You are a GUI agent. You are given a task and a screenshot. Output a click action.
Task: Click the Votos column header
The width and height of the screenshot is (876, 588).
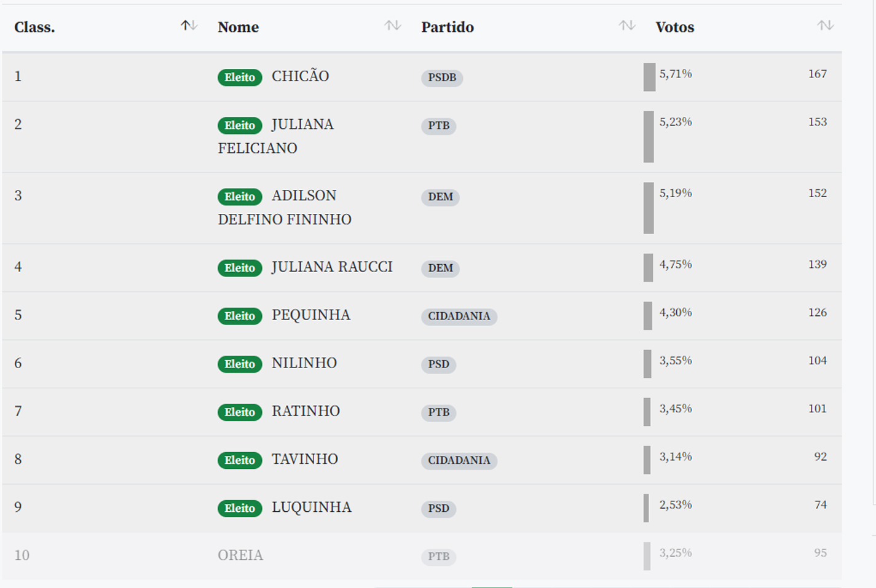click(x=675, y=28)
